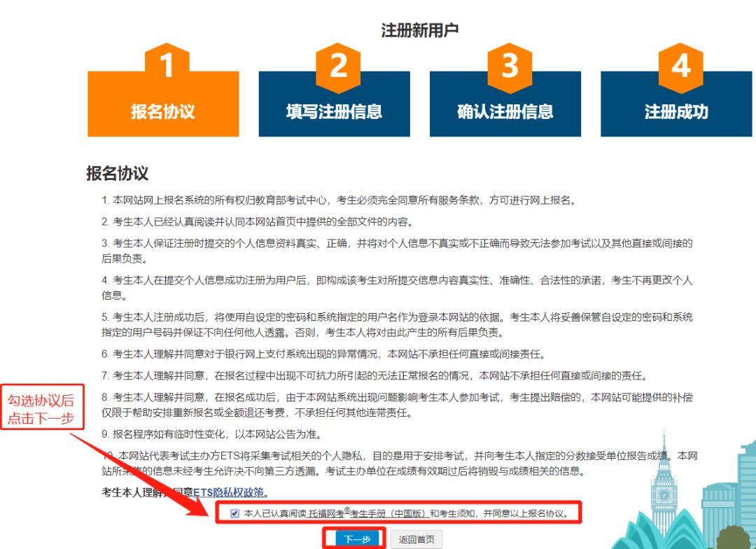Click the hexagon number 4 badge
Image resolution: width=756 pixels, height=549 pixels.
pyautogui.click(x=680, y=66)
